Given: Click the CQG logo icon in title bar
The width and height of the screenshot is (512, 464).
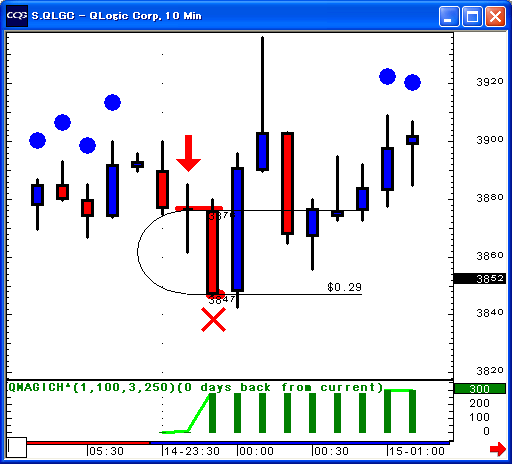Looking at the screenshot, I should pos(17,16).
